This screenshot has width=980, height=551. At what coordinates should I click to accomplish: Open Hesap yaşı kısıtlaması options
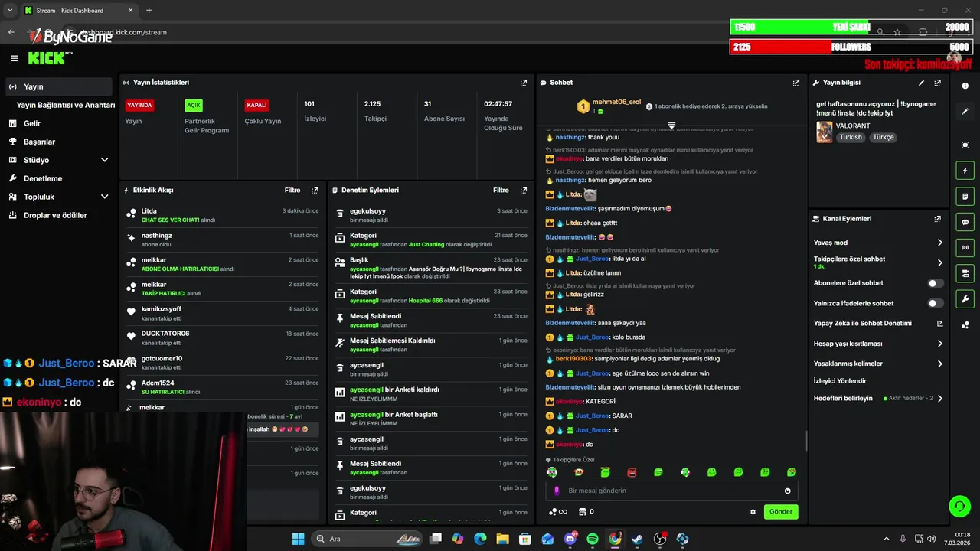[x=940, y=344]
